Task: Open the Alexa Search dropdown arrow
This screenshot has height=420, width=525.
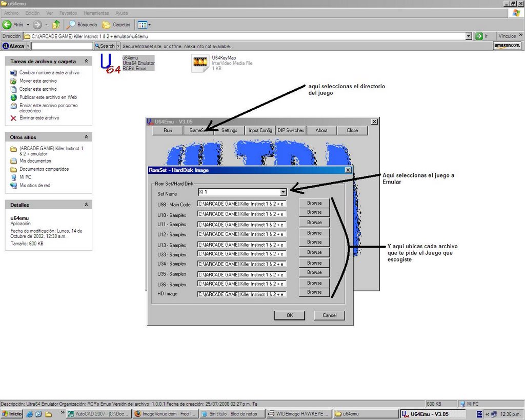Action: coord(118,46)
